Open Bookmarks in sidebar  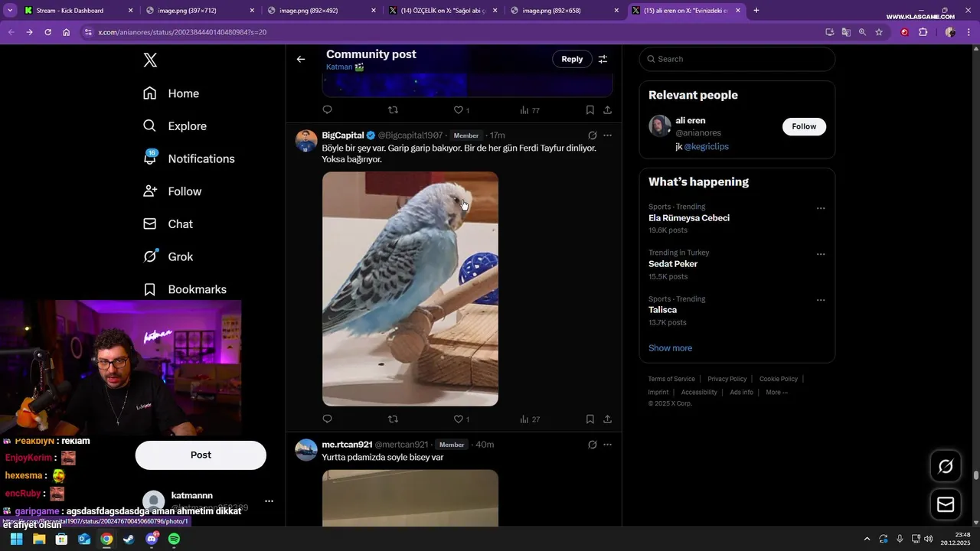185,289
